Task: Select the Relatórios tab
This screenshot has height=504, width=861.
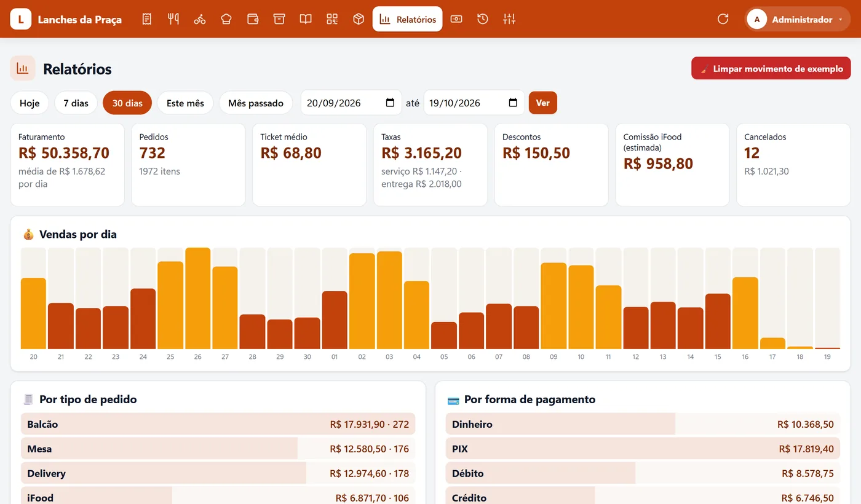Action: [407, 19]
